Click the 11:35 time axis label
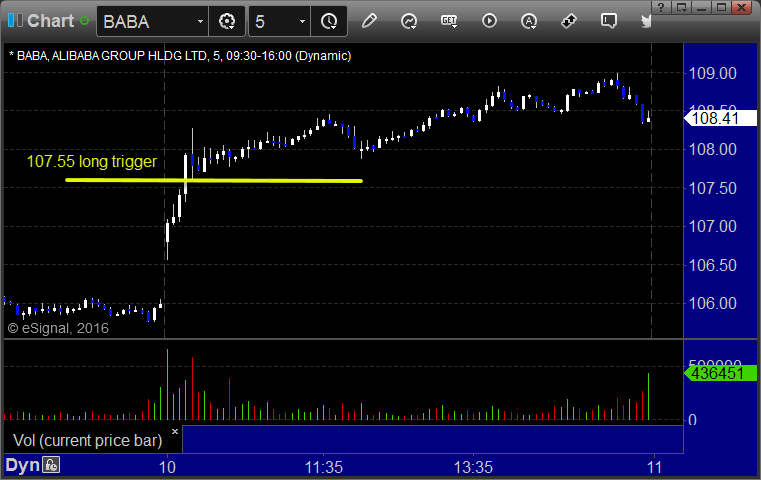The height and width of the screenshot is (480, 761). pyautogui.click(x=324, y=467)
